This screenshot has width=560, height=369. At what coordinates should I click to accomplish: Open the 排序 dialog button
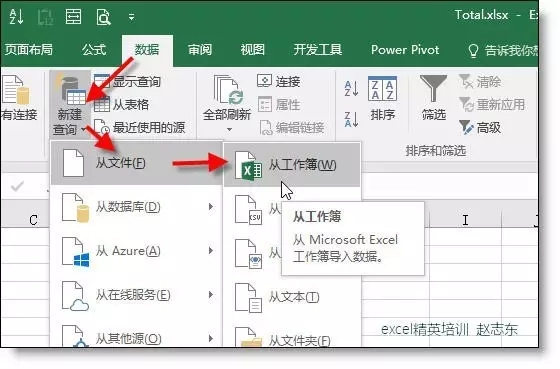(x=382, y=99)
